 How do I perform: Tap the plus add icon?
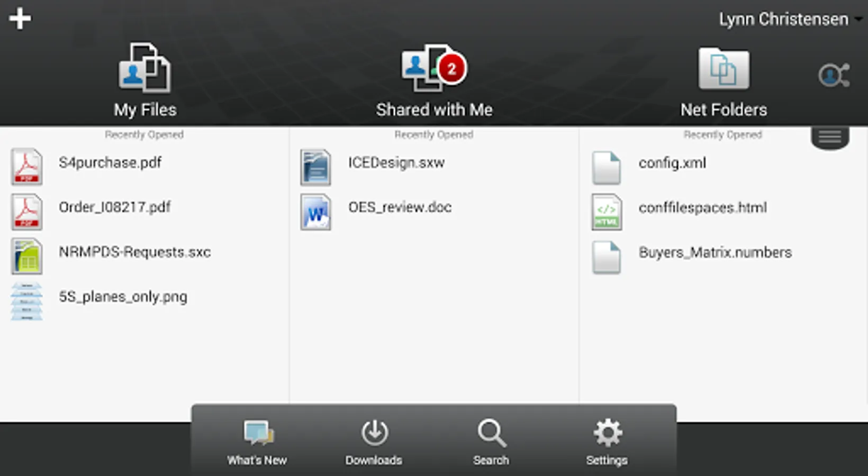pos(20,19)
